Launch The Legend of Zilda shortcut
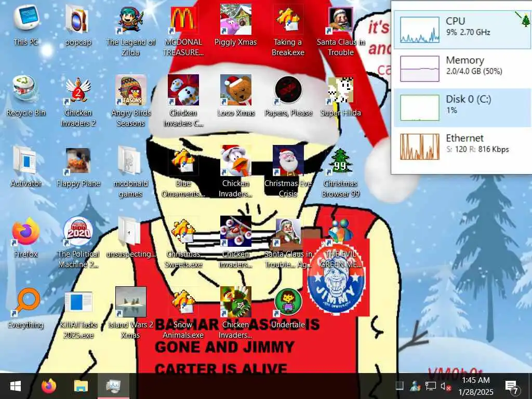This screenshot has height=399, width=532. (x=130, y=31)
